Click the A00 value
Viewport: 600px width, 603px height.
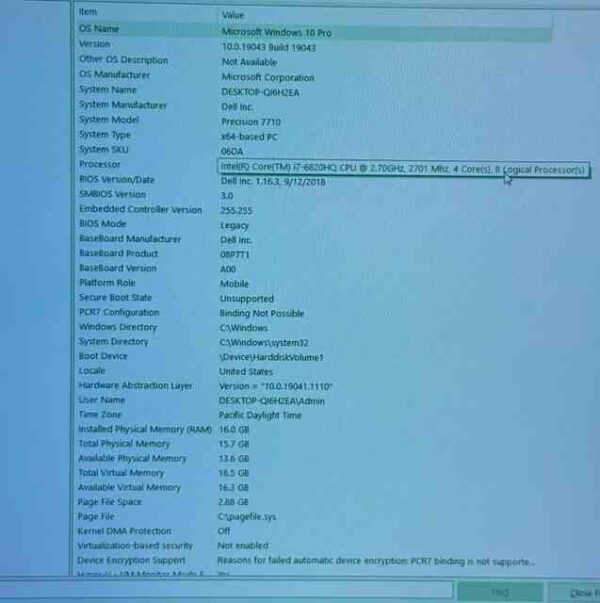(228, 270)
